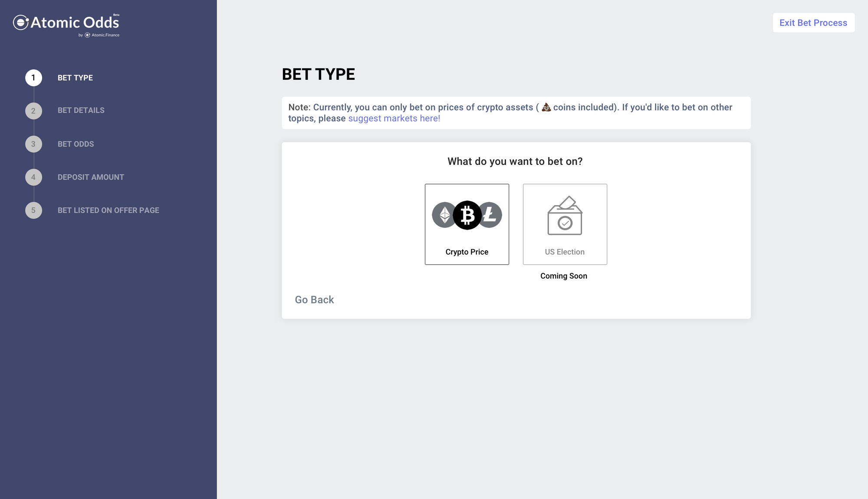Click the ballot box election icon

[x=565, y=216]
